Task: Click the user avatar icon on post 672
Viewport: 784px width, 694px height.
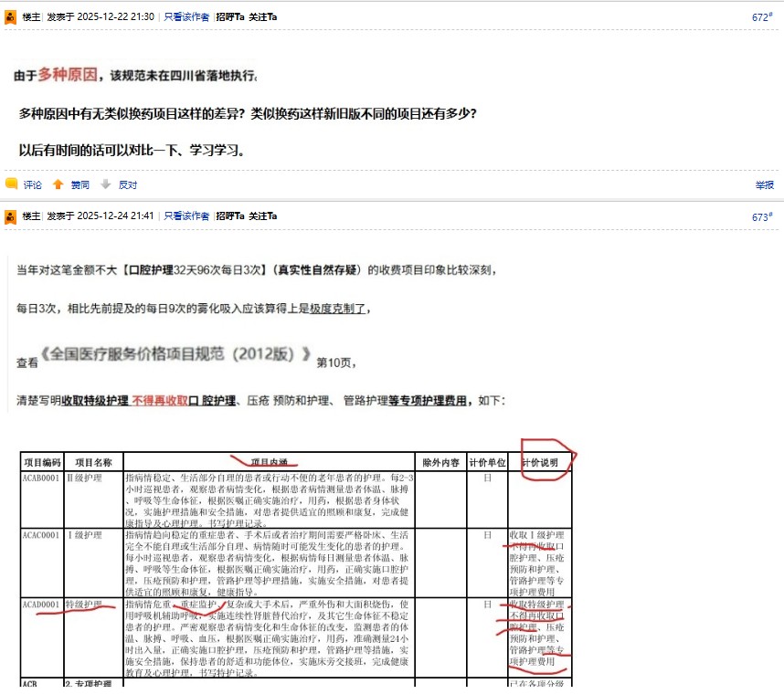Action: point(11,16)
